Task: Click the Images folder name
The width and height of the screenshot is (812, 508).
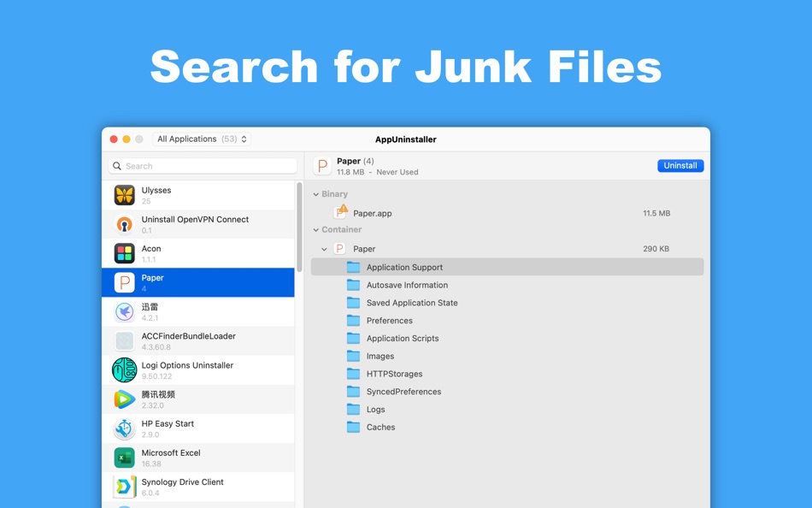Action: (380, 356)
